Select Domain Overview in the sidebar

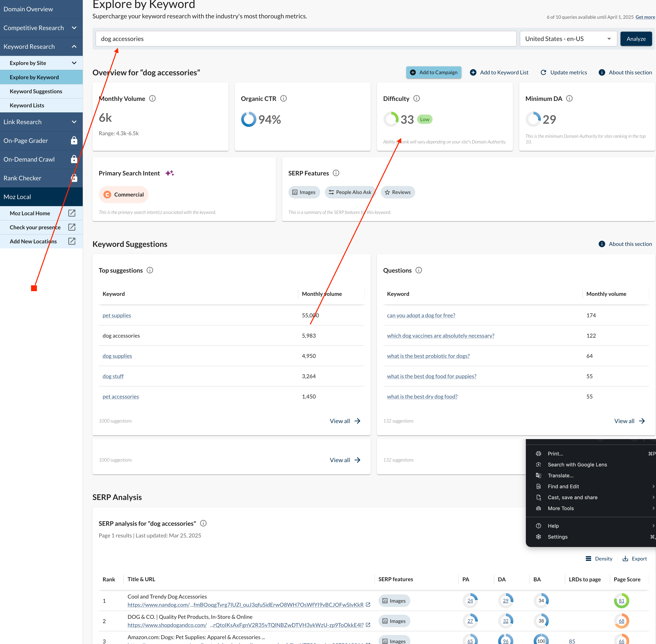(x=41, y=9)
